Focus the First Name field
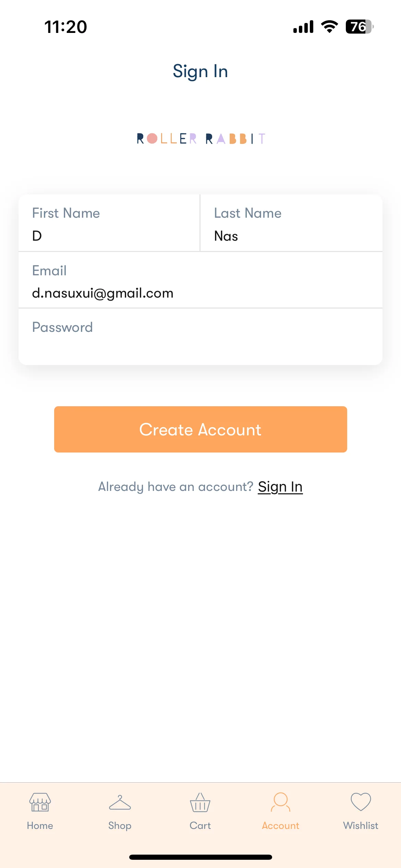The image size is (401, 868). [109, 223]
